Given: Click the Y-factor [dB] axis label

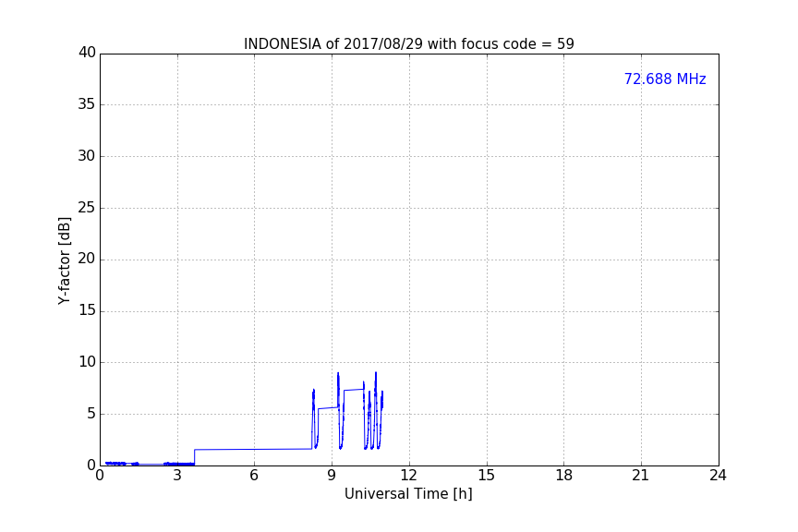Looking at the screenshot, I should pyautogui.click(x=64, y=260).
